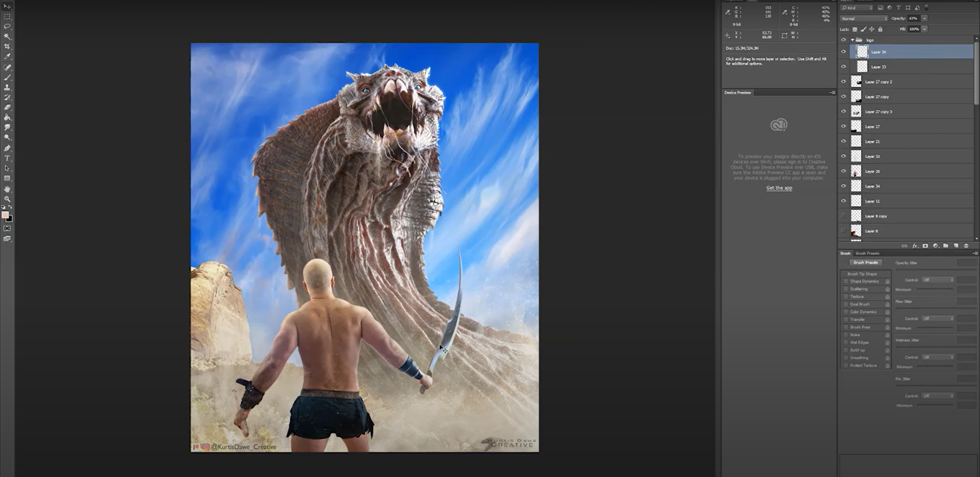Open the Control dropdown under Wetness Jitter
Image resolution: width=980 pixels, height=477 pixels.
[x=938, y=357]
